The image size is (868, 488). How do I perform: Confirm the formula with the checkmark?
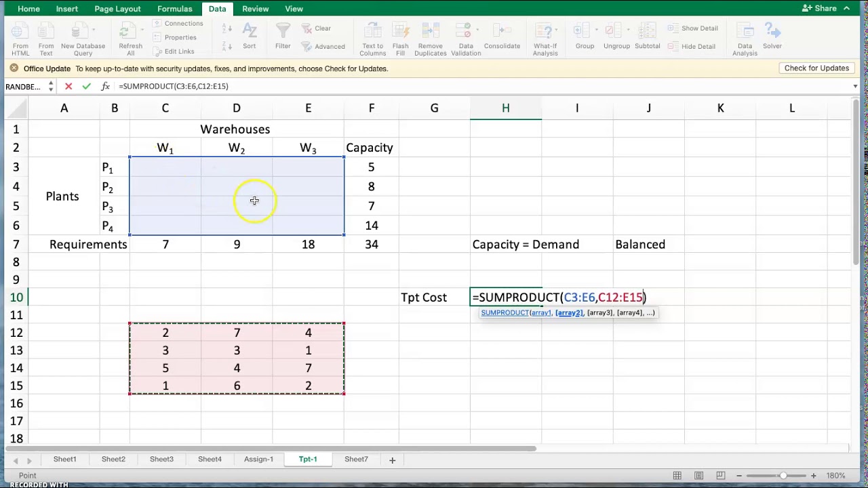(86, 86)
